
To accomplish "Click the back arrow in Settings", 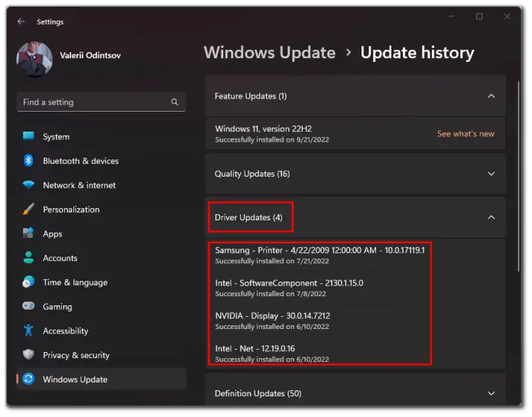I will [21, 21].
